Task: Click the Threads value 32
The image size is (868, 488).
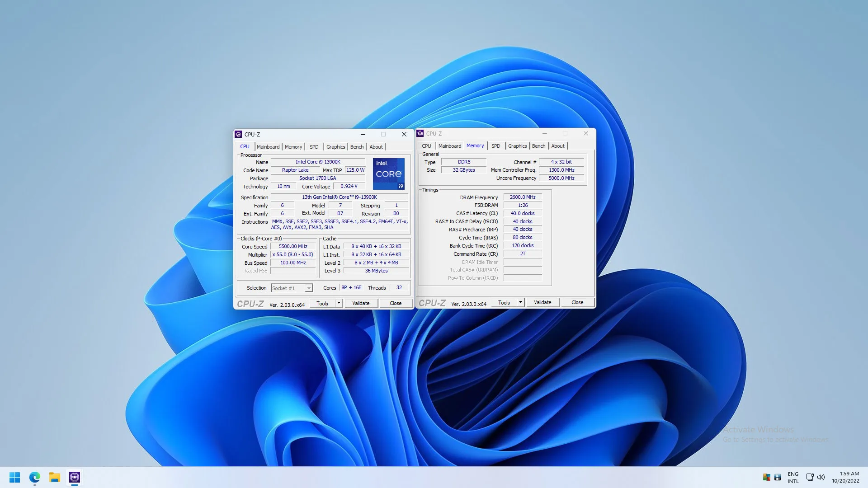Action: click(x=399, y=288)
